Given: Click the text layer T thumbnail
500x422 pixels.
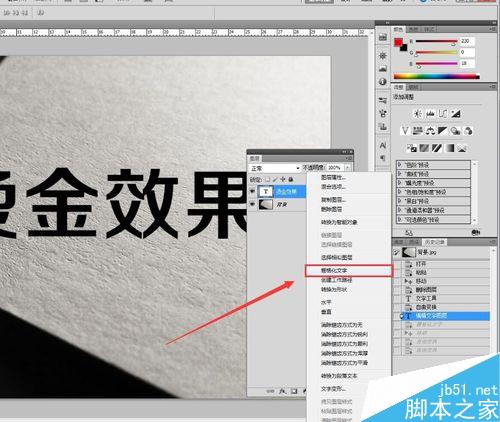Looking at the screenshot, I should tap(266, 191).
